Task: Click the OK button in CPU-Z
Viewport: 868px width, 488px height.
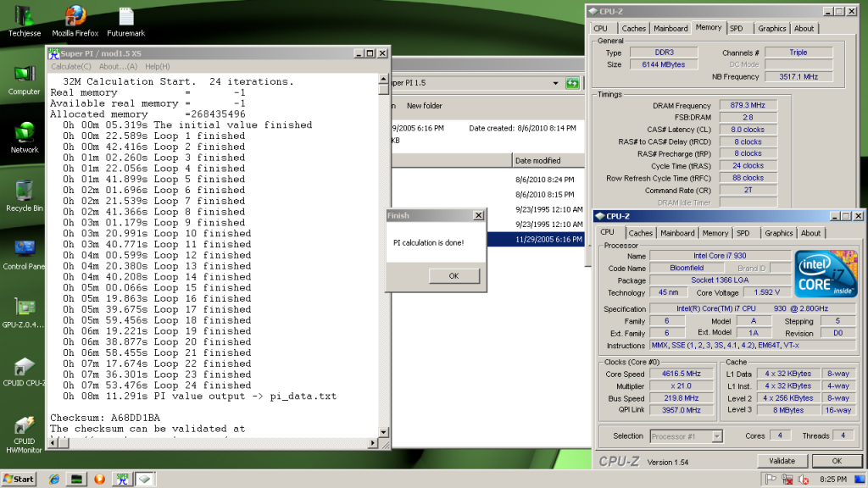Action: tap(837, 460)
